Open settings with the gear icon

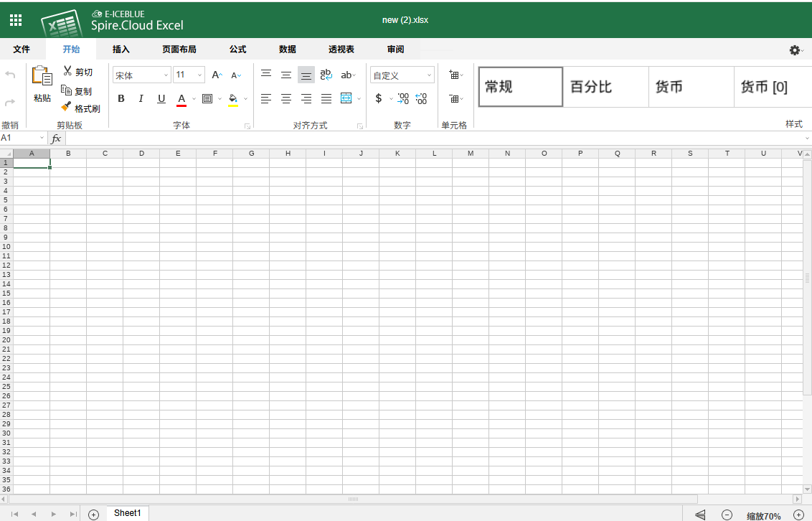(795, 50)
